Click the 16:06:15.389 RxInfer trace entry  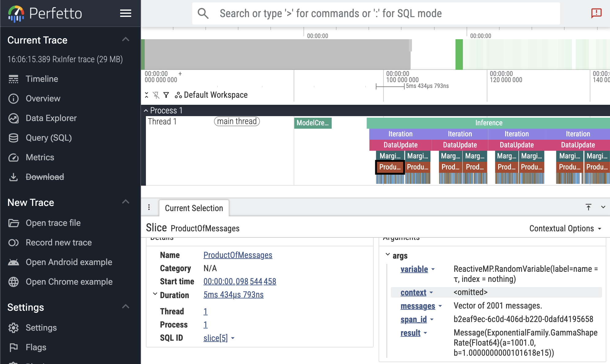coord(65,59)
